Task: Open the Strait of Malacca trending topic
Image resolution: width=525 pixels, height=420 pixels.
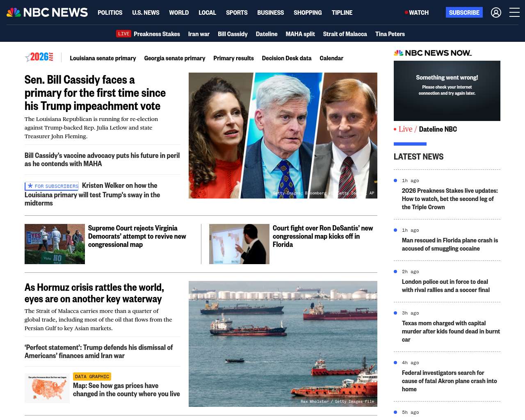Action: pyautogui.click(x=345, y=34)
